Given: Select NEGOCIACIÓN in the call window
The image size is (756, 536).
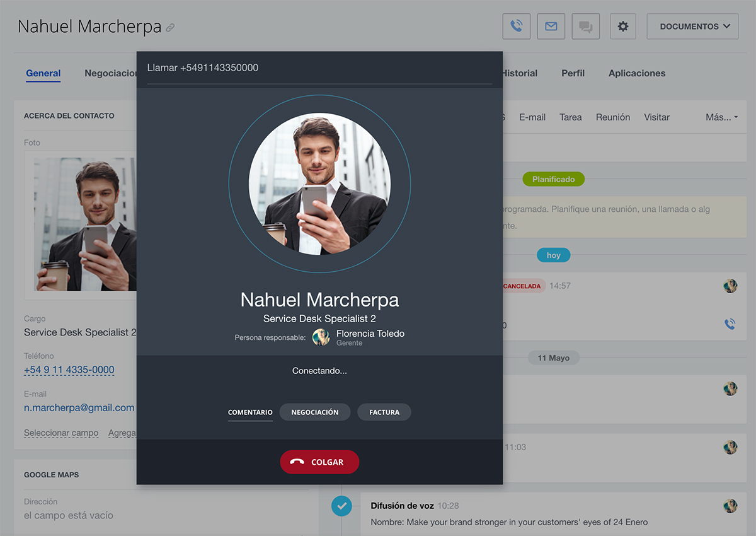Looking at the screenshot, I should [314, 412].
